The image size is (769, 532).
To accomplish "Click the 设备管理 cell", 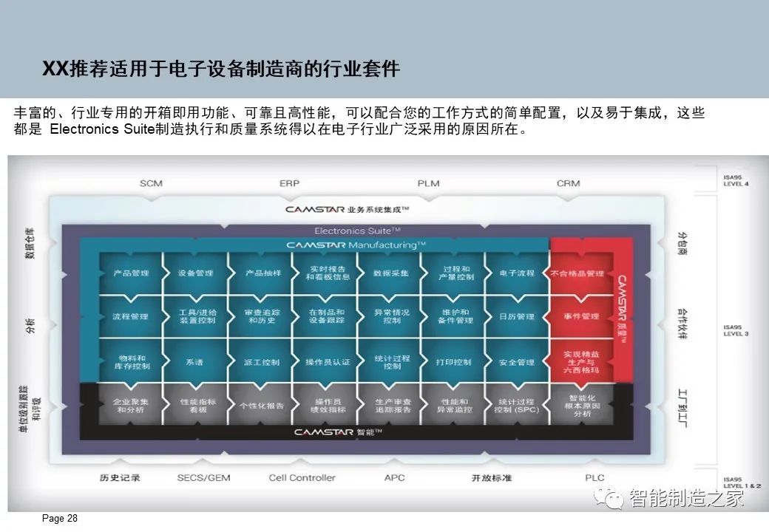I will point(195,273).
